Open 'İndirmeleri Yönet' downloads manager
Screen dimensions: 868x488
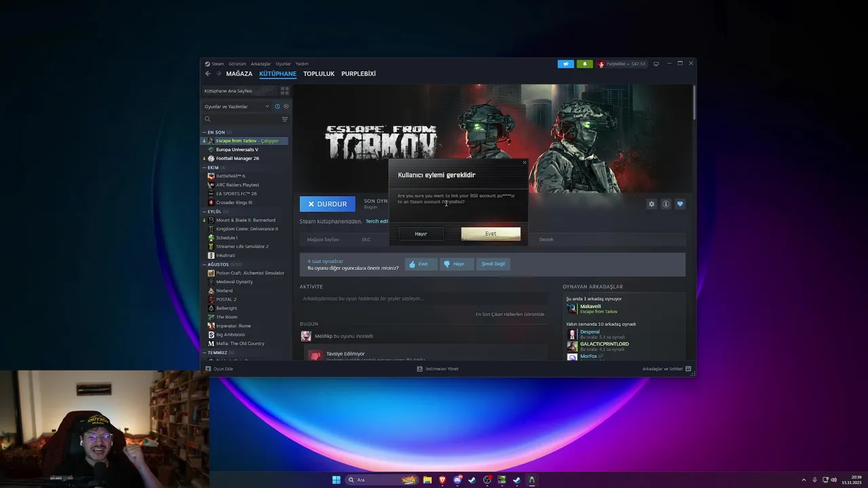coord(438,369)
